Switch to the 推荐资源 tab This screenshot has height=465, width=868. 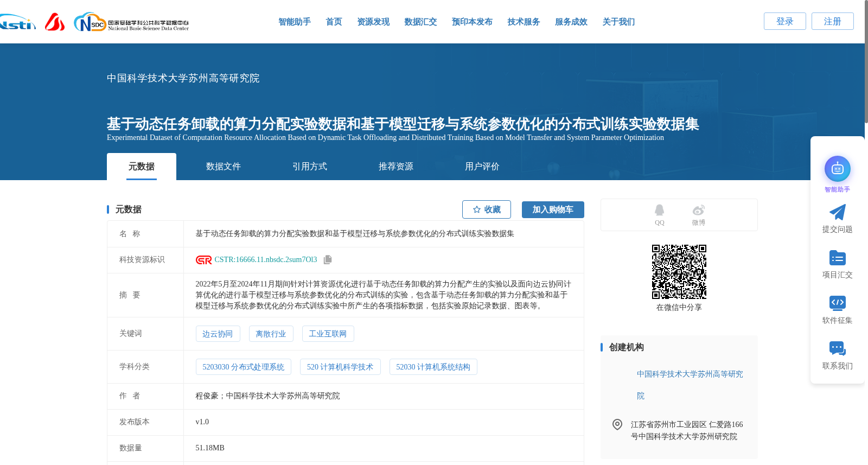click(396, 167)
